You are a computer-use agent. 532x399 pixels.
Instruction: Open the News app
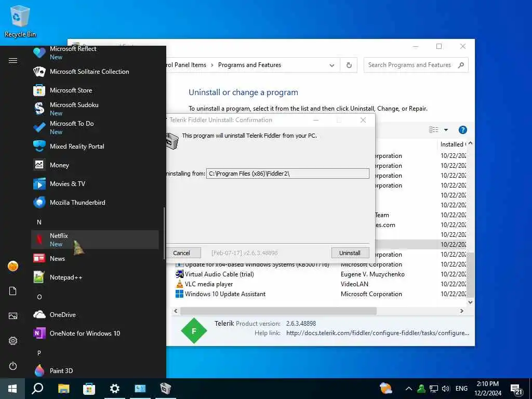95,259
